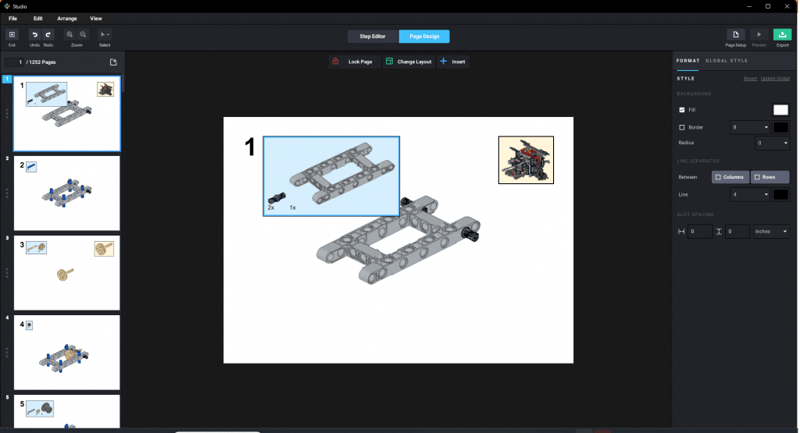Image resolution: width=800 pixels, height=433 pixels.
Task: Open the View menu
Action: coord(96,18)
